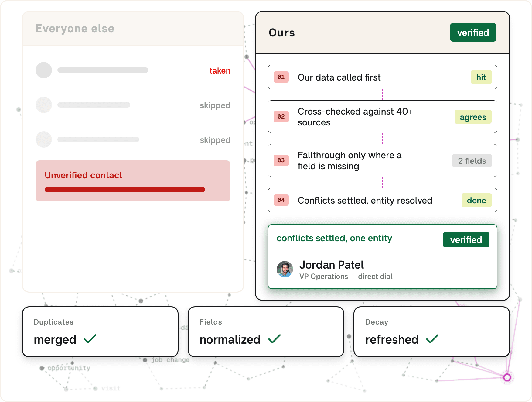532x402 pixels.
Task: Click the 'Unverified contact' label
Action: coord(84,175)
